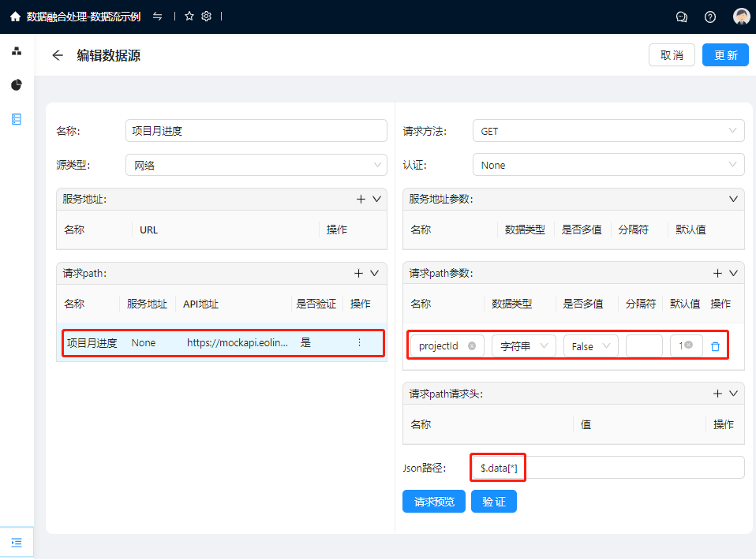Open the 请求方法 GET dropdown
Viewport: 756px width, 560px height.
click(x=608, y=131)
